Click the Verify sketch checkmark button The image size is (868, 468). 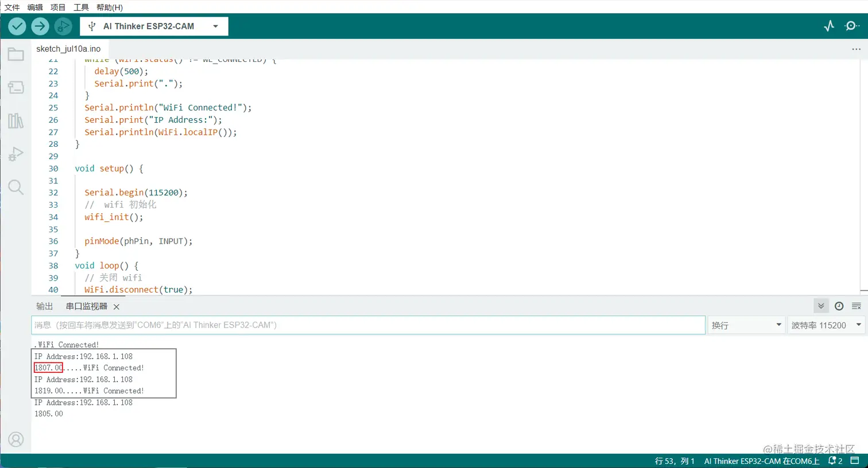click(17, 26)
